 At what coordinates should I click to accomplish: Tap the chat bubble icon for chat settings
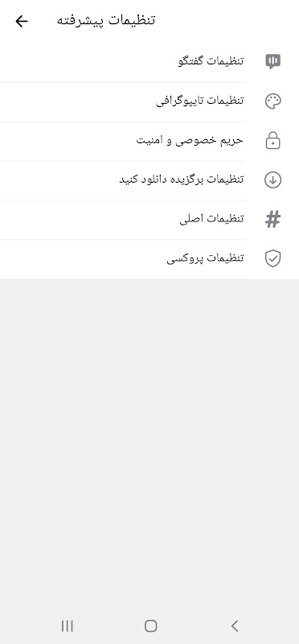(272, 62)
